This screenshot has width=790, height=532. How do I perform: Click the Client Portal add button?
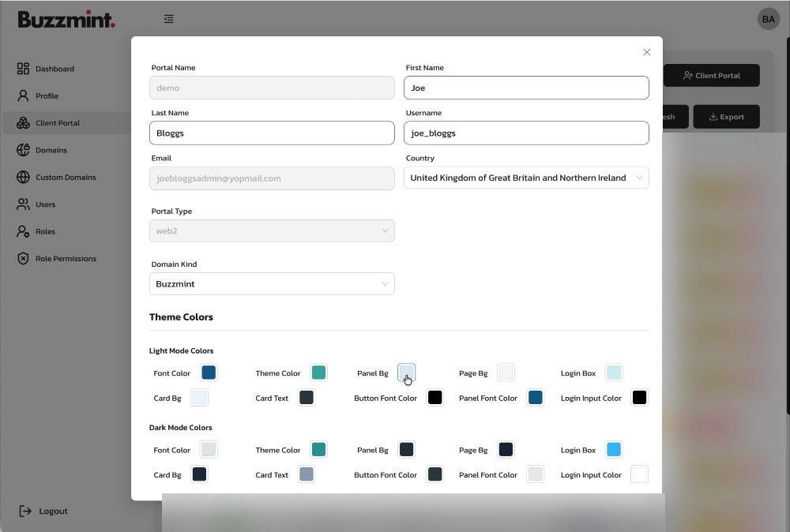click(x=712, y=76)
